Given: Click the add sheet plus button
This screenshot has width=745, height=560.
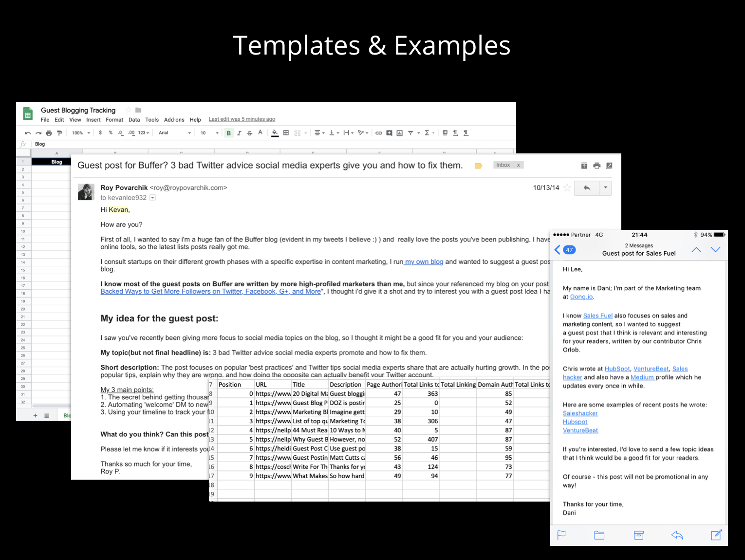Looking at the screenshot, I should pyautogui.click(x=35, y=415).
